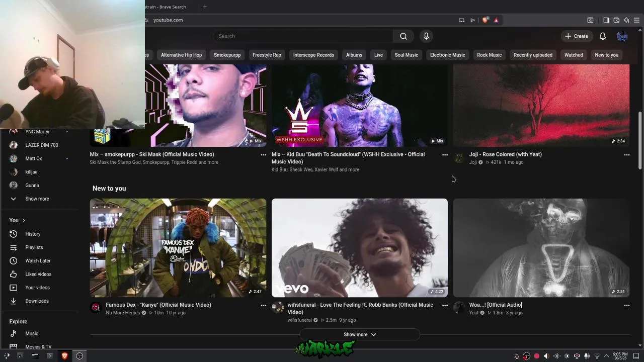The height and width of the screenshot is (362, 644).
Task: Select the Alternative Hip Hop filter chip
Action: (181, 55)
